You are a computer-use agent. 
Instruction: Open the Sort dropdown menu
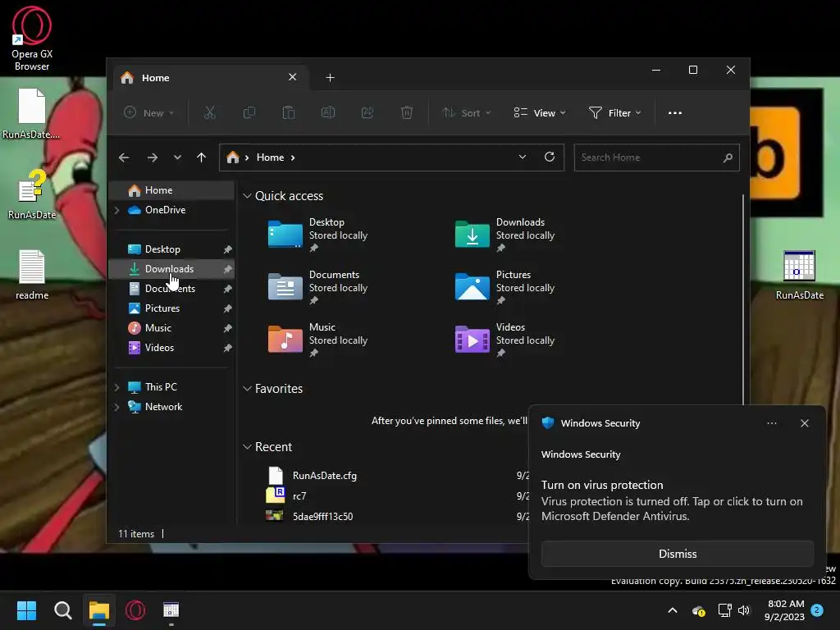pyautogui.click(x=466, y=112)
